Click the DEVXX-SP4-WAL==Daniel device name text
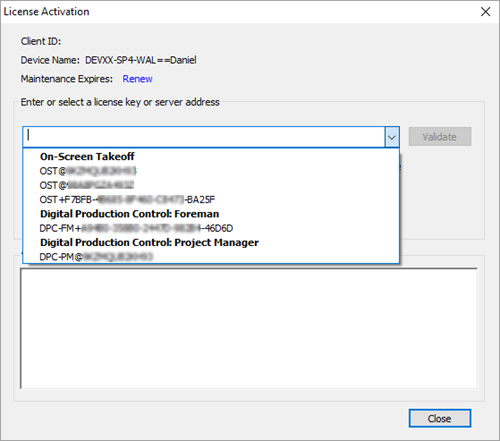Viewport: 500px width, 441px height. [x=141, y=60]
